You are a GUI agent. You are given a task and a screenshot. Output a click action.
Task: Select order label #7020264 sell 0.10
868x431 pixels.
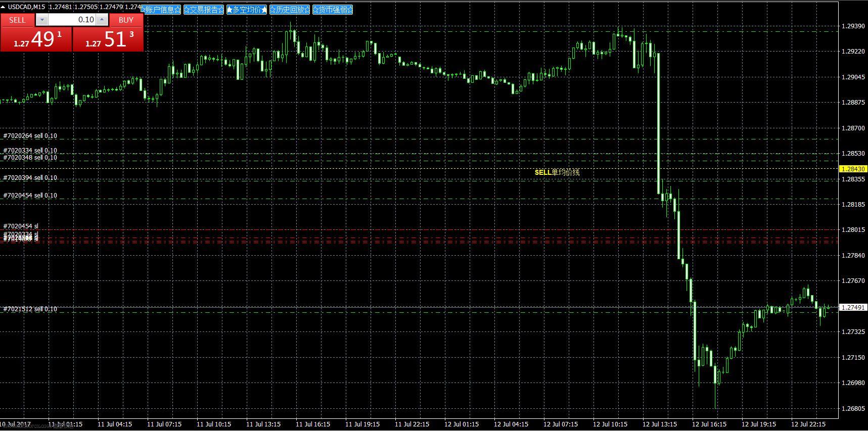coord(30,136)
